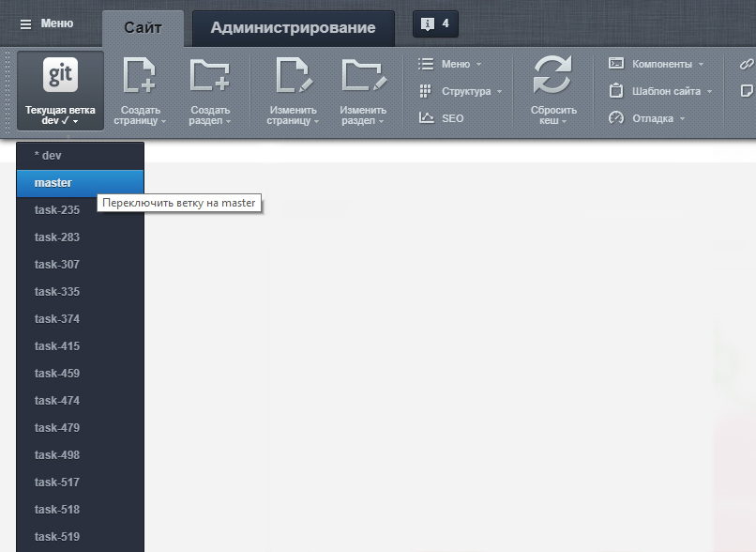Open the 'Компоненты' terminal icon
Image resolution: width=756 pixels, height=552 pixels.
[615, 65]
